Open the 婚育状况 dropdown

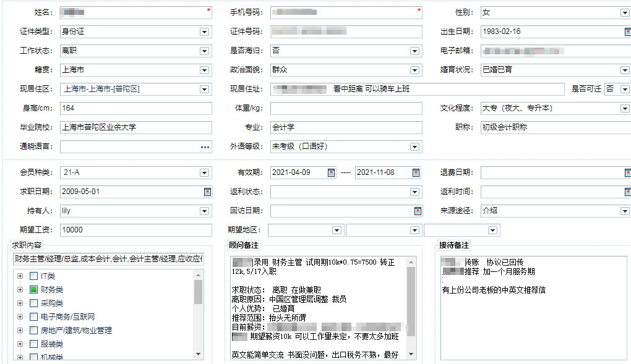click(625, 70)
